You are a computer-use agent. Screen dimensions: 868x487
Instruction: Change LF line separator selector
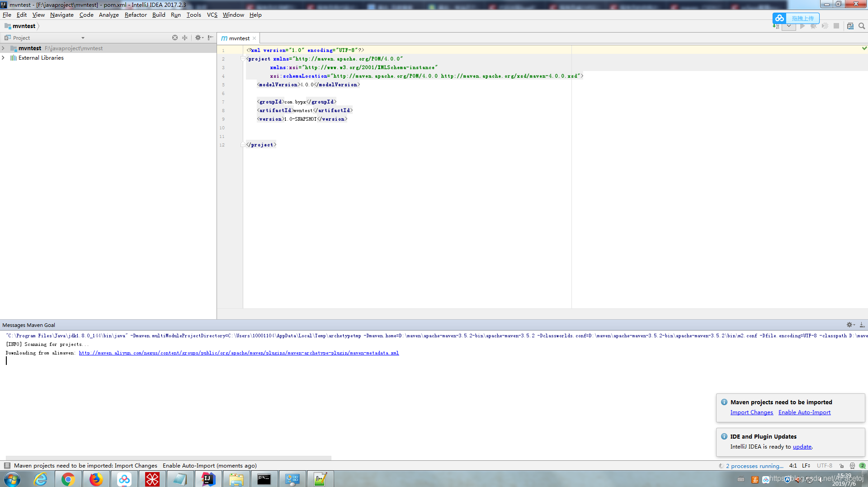pos(806,466)
